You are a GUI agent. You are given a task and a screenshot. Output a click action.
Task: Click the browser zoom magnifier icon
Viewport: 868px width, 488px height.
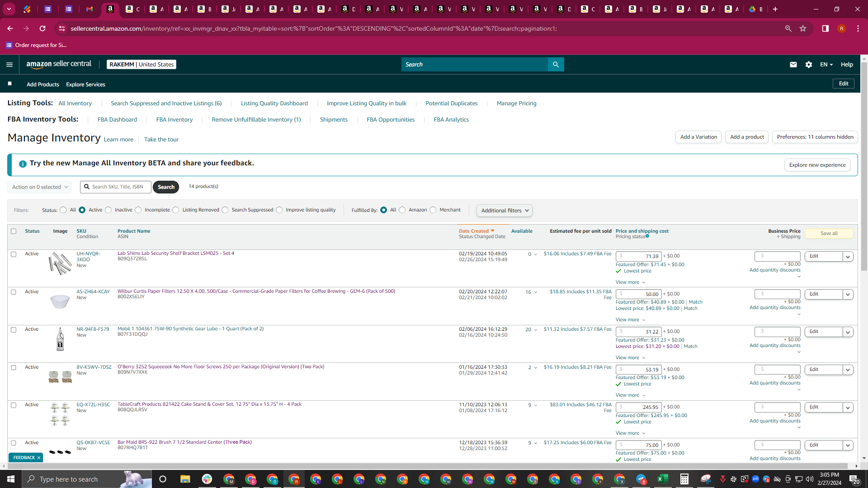(x=788, y=28)
